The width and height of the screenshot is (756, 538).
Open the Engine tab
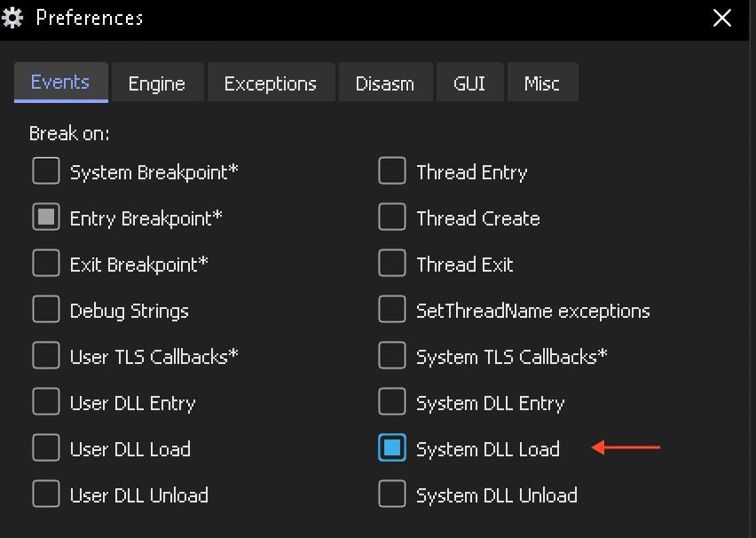[x=157, y=83]
